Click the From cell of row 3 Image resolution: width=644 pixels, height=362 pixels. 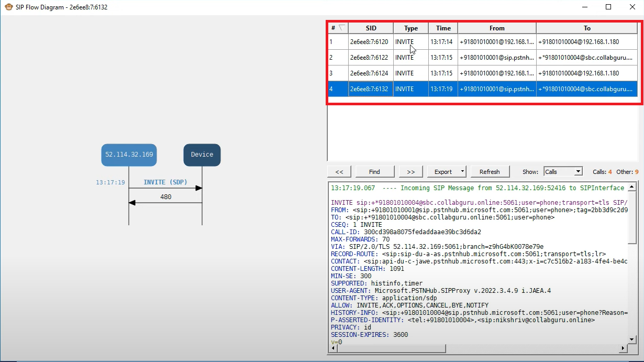click(497, 73)
